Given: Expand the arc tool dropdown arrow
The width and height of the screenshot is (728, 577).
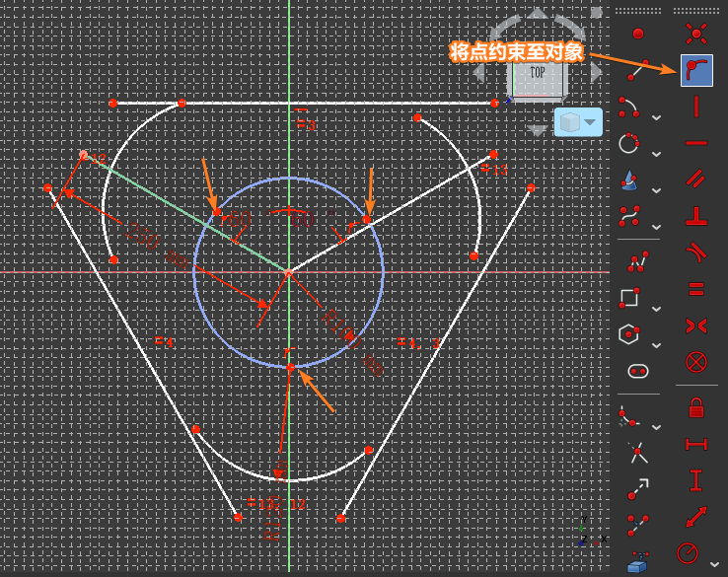Looking at the screenshot, I should (x=657, y=118).
